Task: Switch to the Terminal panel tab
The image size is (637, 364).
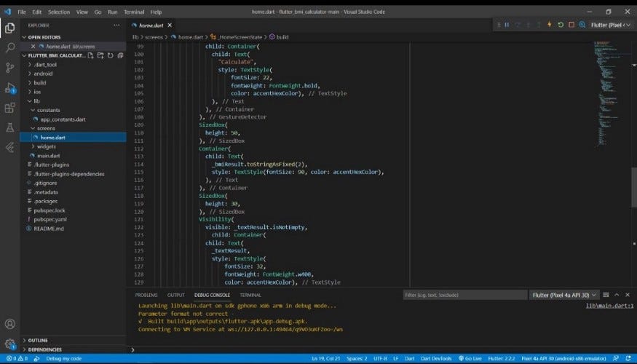Action: pyautogui.click(x=250, y=295)
